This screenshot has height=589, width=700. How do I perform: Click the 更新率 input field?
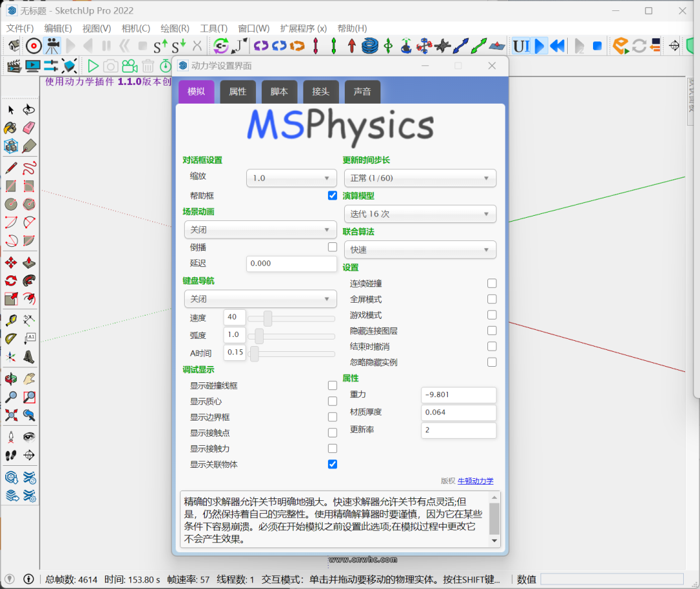pos(458,430)
